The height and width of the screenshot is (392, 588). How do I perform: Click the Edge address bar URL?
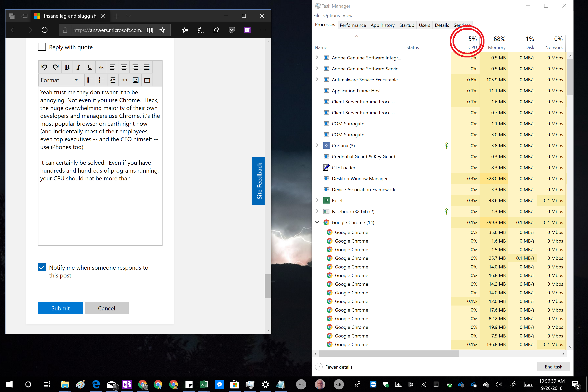pyautogui.click(x=108, y=30)
